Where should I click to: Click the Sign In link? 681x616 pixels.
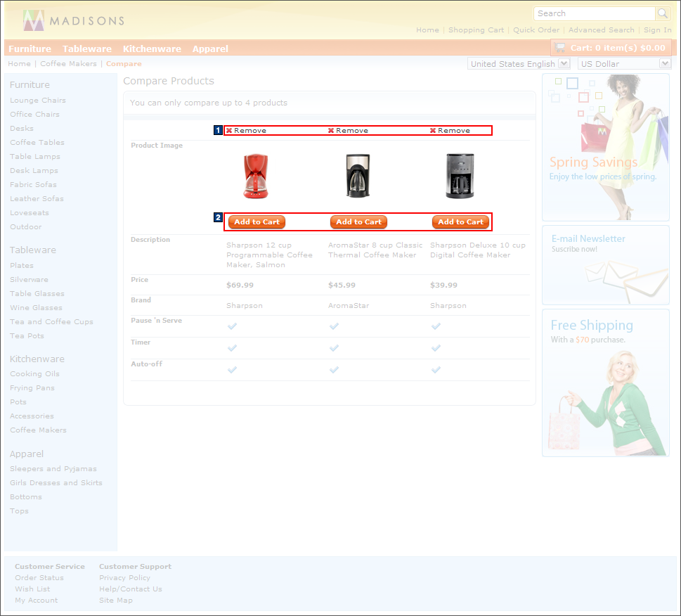pos(657,30)
